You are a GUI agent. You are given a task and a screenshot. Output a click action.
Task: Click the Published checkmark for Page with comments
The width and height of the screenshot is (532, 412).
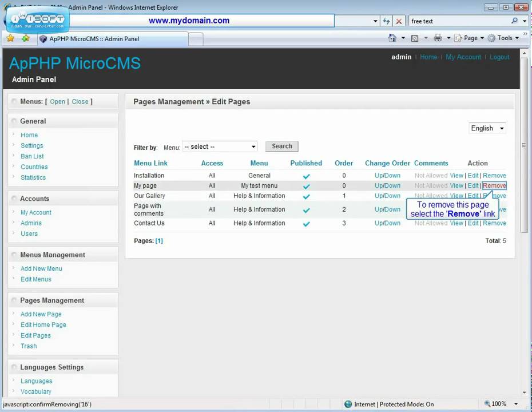307,210
